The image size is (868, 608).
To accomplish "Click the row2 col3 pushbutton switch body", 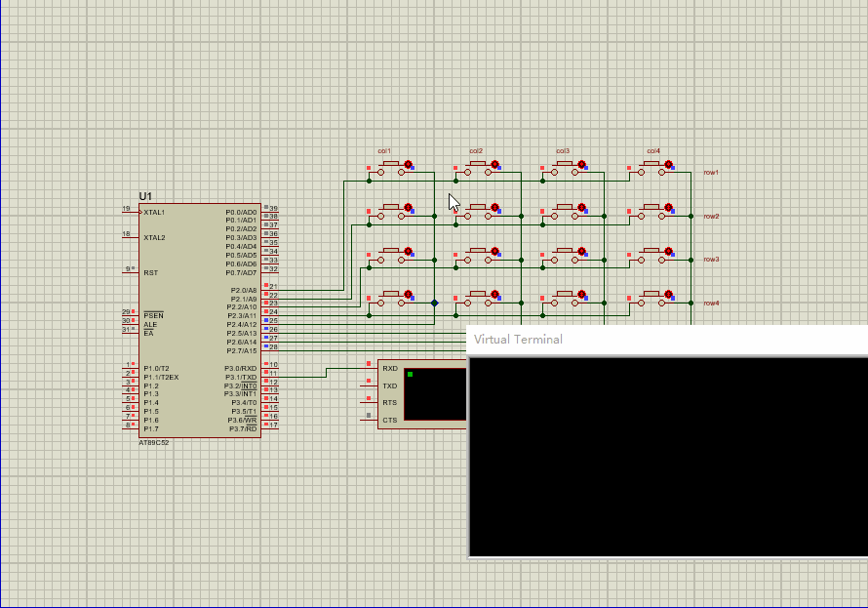I will [x=565, y=212].
